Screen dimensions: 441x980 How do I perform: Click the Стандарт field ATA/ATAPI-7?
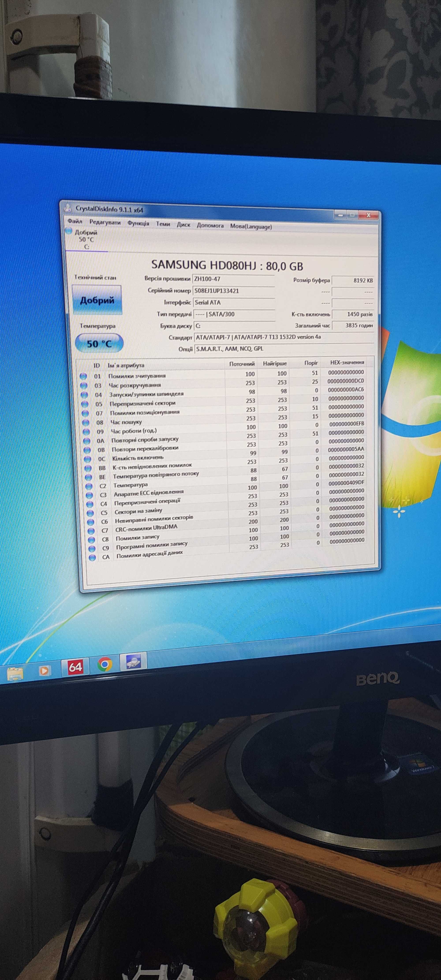284,337
